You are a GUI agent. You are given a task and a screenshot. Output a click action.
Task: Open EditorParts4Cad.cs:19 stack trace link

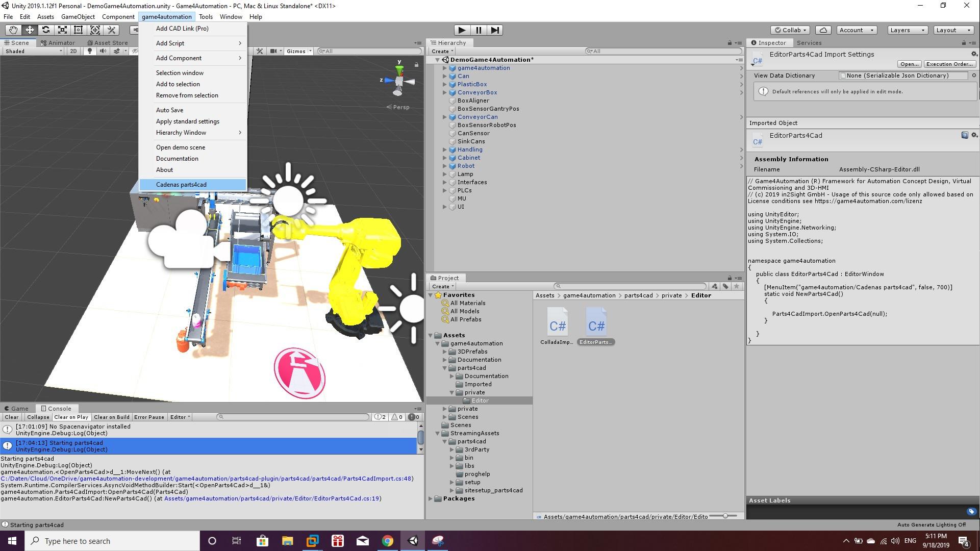272,498
